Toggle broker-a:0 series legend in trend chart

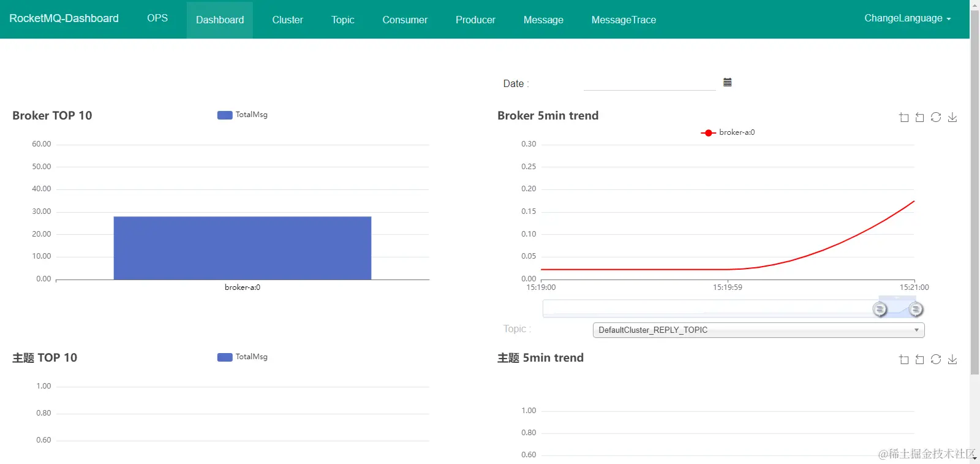[728, 132]
